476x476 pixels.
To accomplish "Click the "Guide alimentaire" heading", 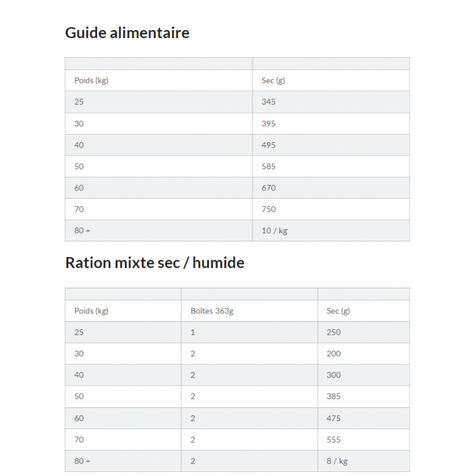I will (127, 33).
